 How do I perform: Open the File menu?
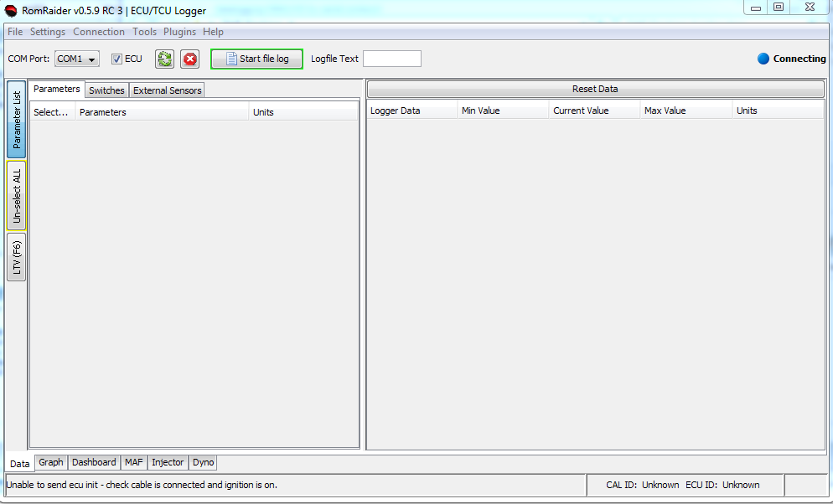click(x=15, y=32)
